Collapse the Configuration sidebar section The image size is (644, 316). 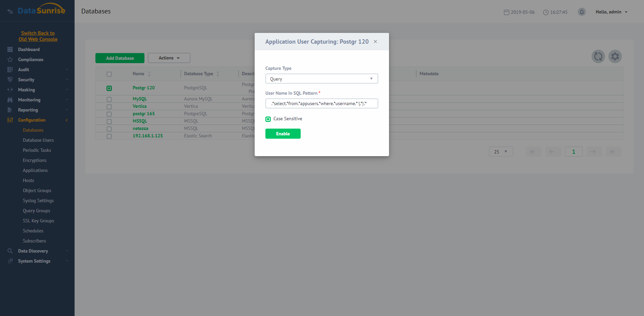coord(67,120)
